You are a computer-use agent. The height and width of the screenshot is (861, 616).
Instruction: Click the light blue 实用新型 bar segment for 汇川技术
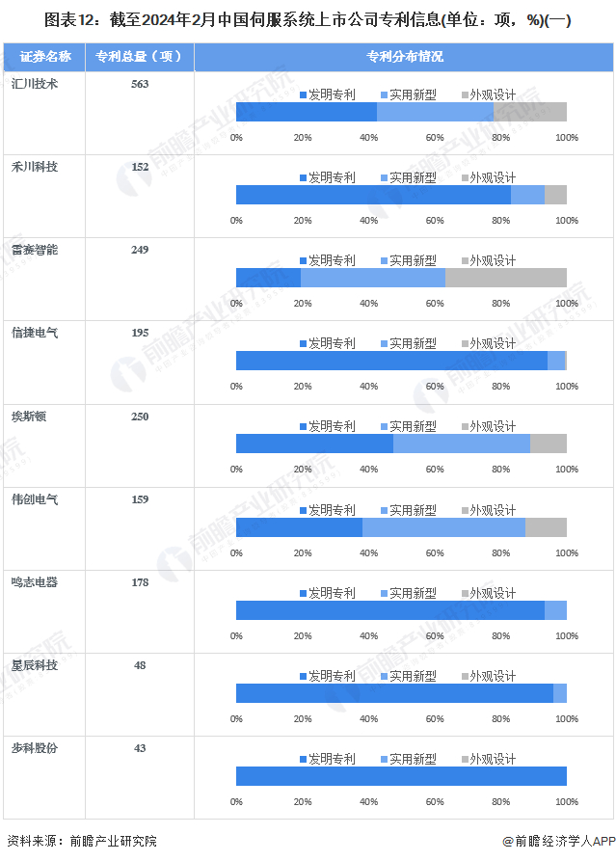point(435,112)
